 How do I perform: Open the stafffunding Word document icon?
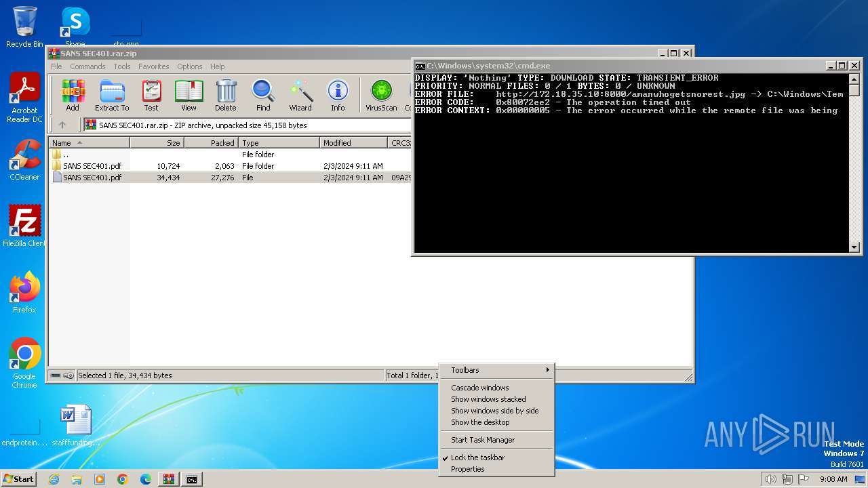[75, 426]
